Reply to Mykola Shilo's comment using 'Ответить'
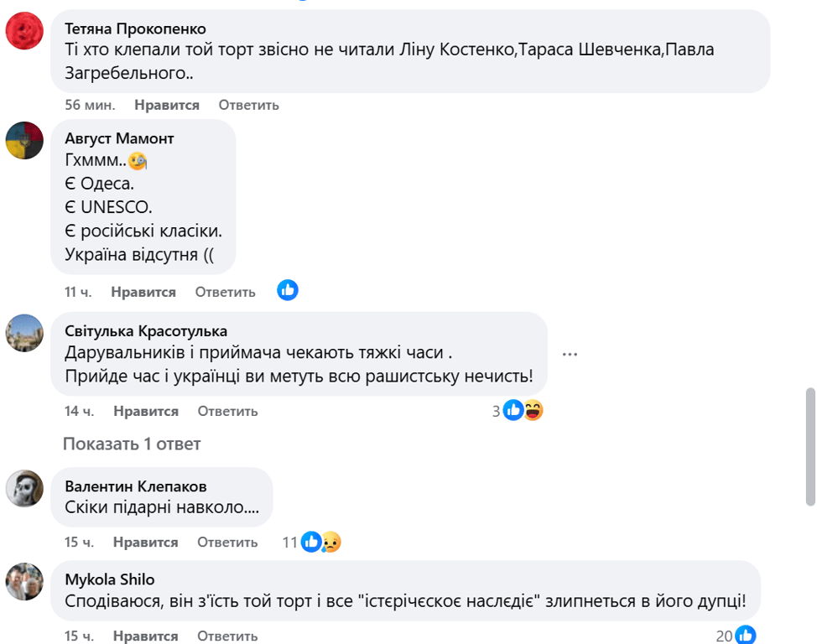Image resolution: width=817 pixels, height=644 pixels. (x=225, y=636)
